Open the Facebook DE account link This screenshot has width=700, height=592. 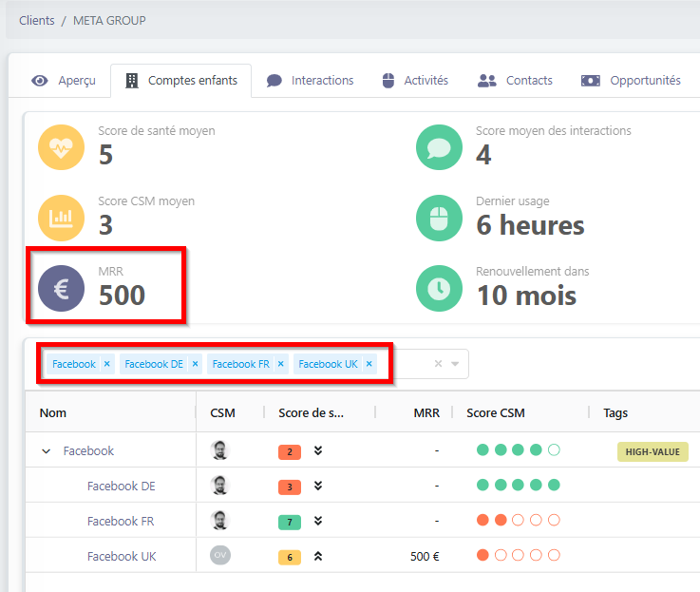[121, 486]
